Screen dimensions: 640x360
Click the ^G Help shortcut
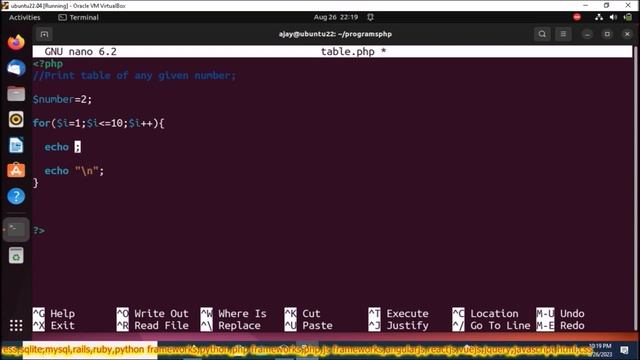click(x=54, y=313)
